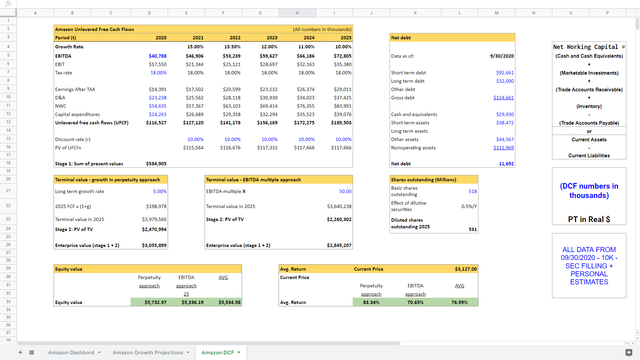Click the 2025 UFCF value $189,503
Viewport: 640px width, 360px height.
(x=342, y=122)
